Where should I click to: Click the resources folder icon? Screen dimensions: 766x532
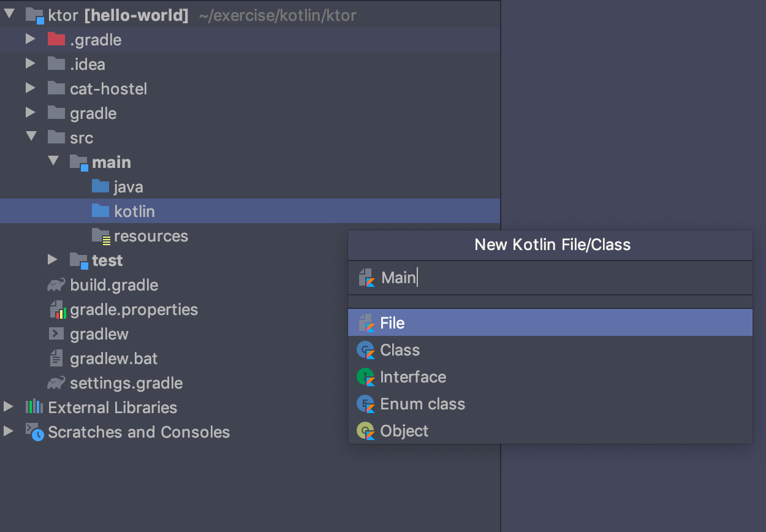pyautogui.click(x=100, y=235)
